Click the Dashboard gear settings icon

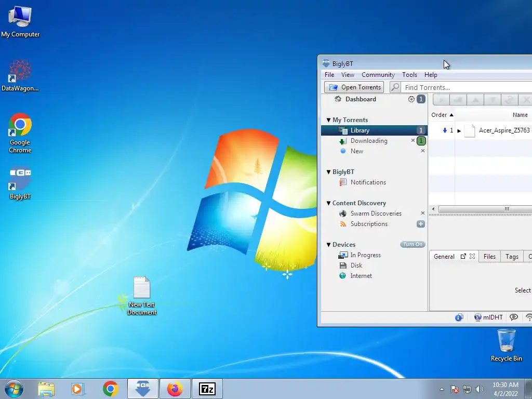pos(411,99)
